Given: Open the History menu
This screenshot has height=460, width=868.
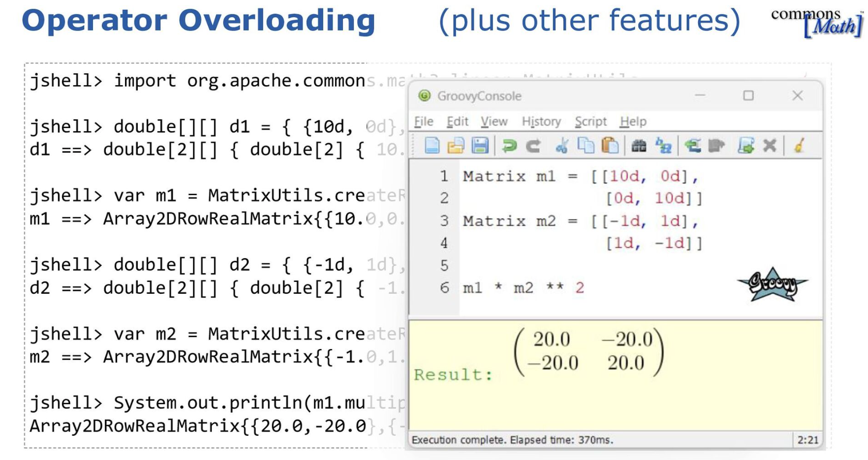Looking at the screenshot, I should tap(541, 121).
